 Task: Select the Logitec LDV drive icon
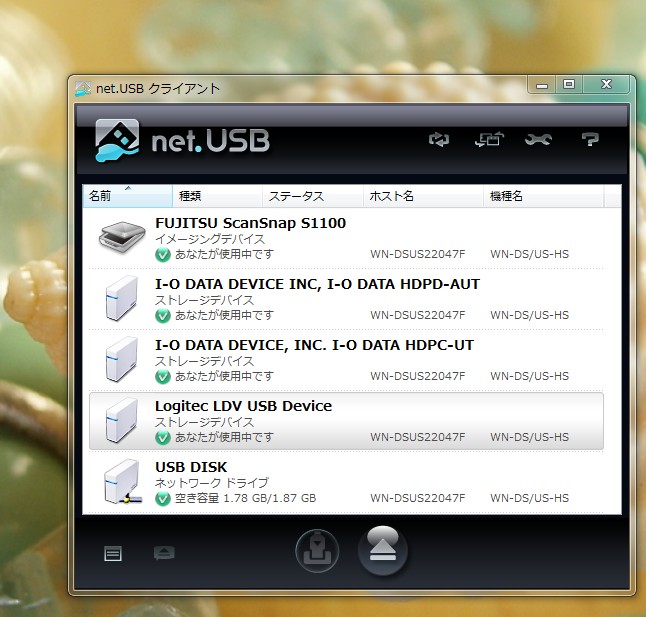121,420
